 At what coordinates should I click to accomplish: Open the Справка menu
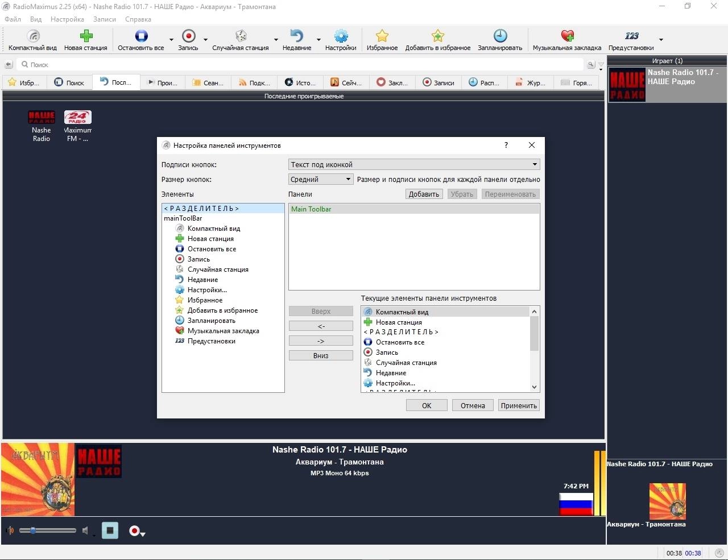point(138,19)
